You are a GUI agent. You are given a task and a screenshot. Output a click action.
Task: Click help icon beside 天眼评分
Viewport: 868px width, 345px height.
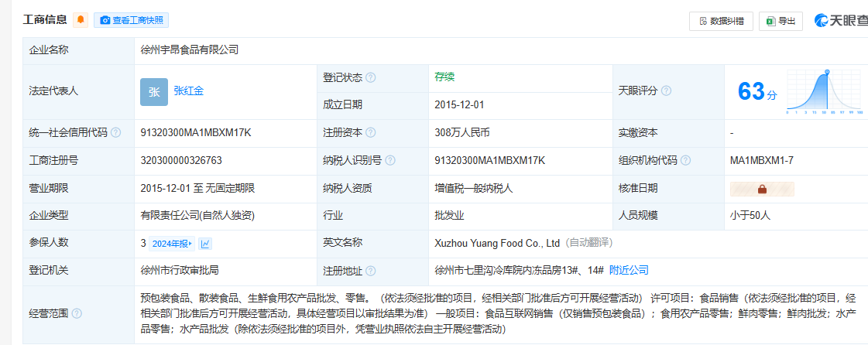(666, 91)
